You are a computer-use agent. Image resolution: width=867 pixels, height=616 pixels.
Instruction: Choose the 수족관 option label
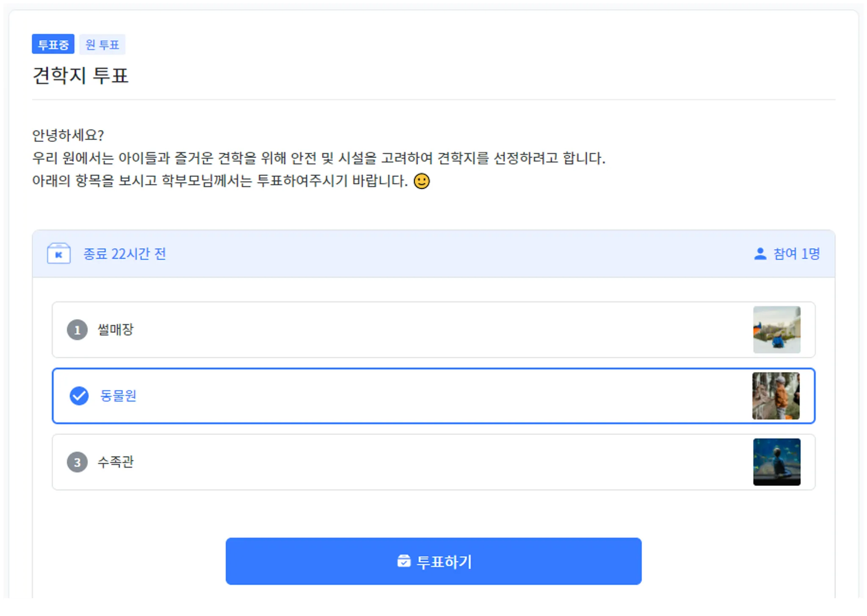(x=116, y=462)
